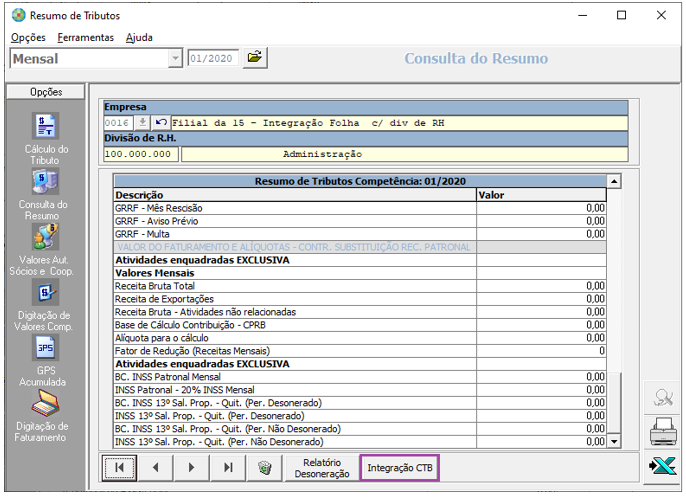This screenshot has height=497, width=686.
Task: Open Valores Aut. Sócios e Coop.
Action: click(x=46, y=237)
